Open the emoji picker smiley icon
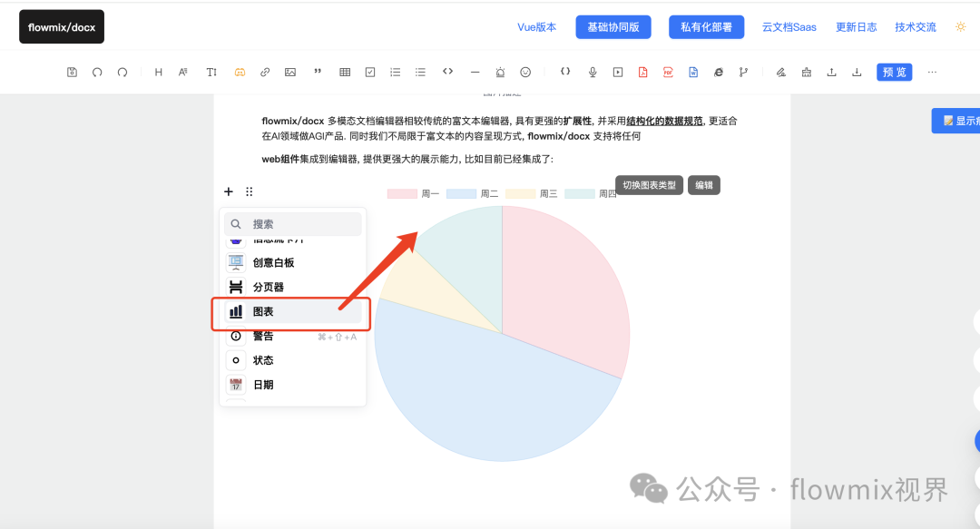This screenshot has height=529, width=980. [525, 72]
